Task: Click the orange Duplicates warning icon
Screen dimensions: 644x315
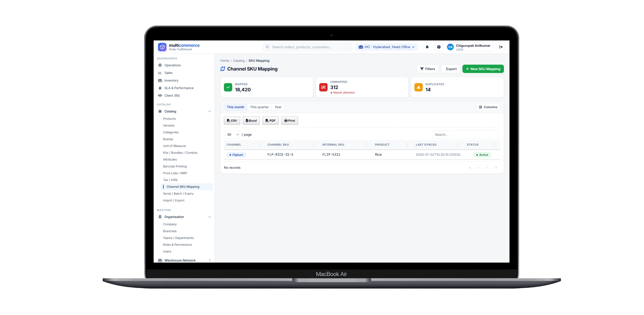Action: (x=418, y=87)
